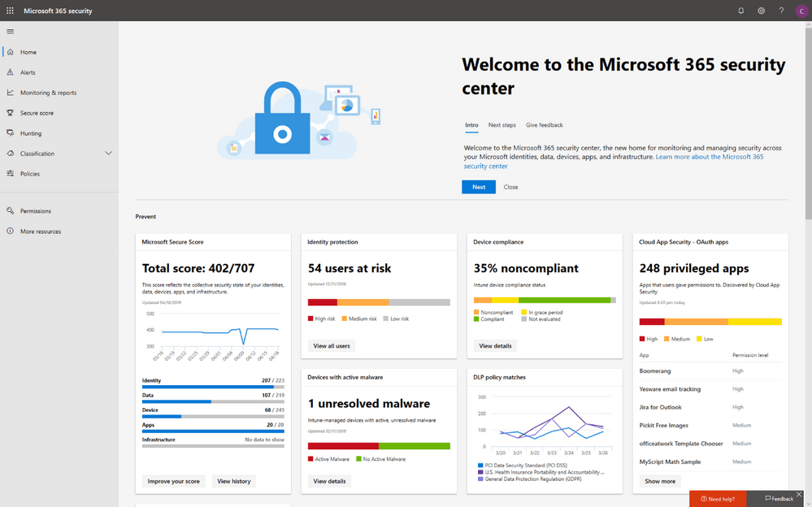Click the Monitoring & reports chart icon

tap(10, 92)
